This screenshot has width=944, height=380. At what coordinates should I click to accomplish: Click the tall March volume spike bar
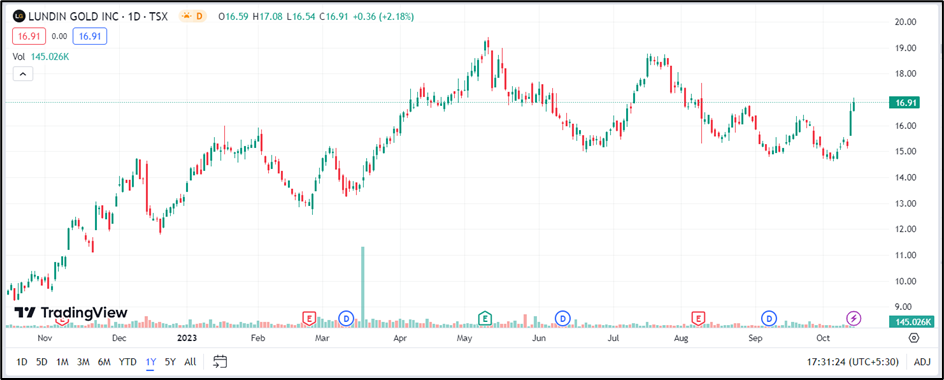coord(363,287)
